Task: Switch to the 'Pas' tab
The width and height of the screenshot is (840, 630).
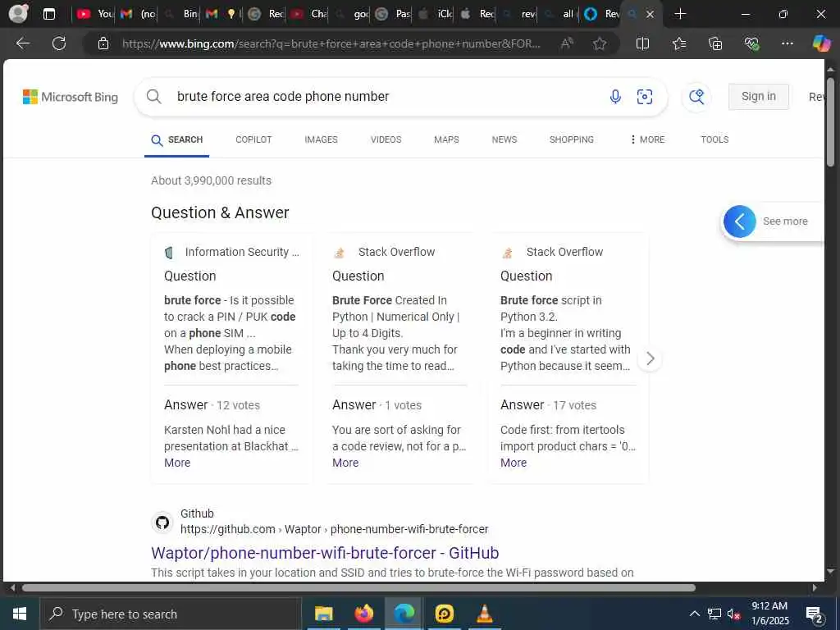Action: coord(394,14)
